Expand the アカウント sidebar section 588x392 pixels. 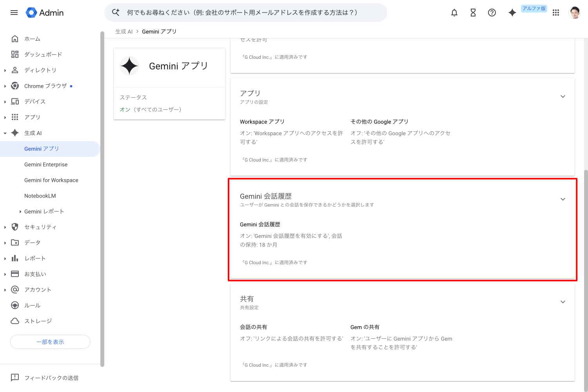[5, 290]
